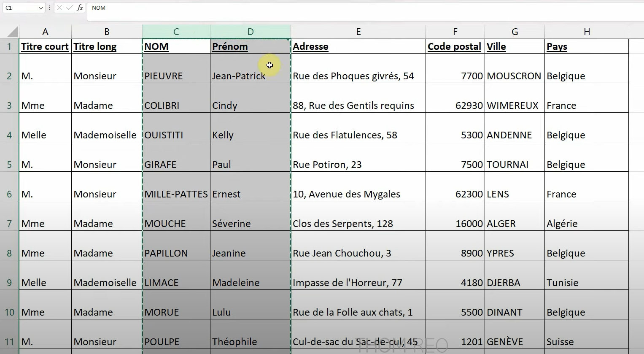Select the city cell TOURNAI

[x=515, y=157]
